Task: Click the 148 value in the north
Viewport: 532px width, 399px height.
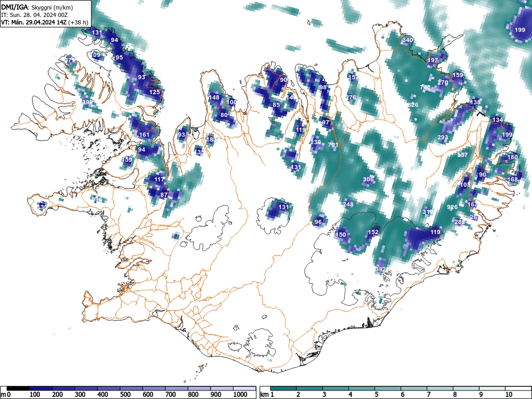Action: click(214, 97)
